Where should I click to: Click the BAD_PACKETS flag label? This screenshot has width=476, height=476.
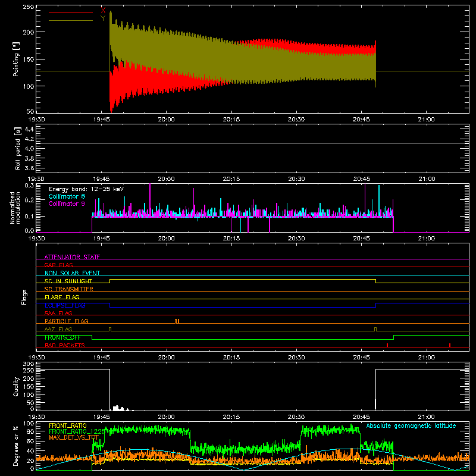click(65, 345)
